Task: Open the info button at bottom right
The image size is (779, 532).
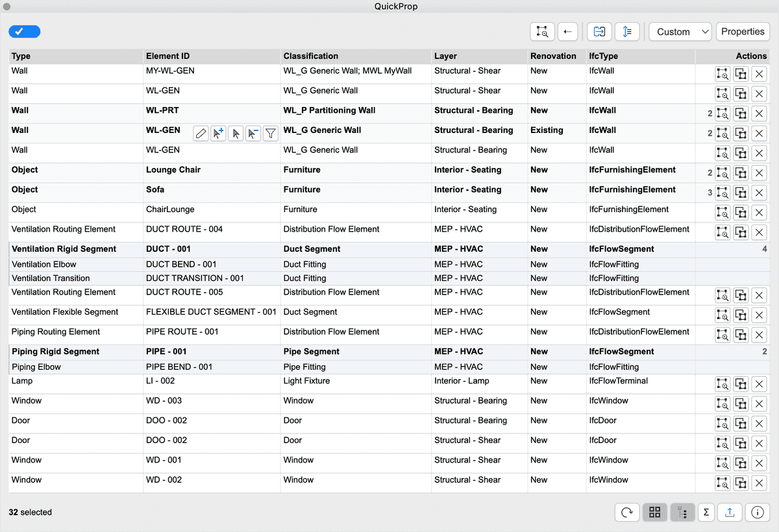Action: tap(757, 513)
